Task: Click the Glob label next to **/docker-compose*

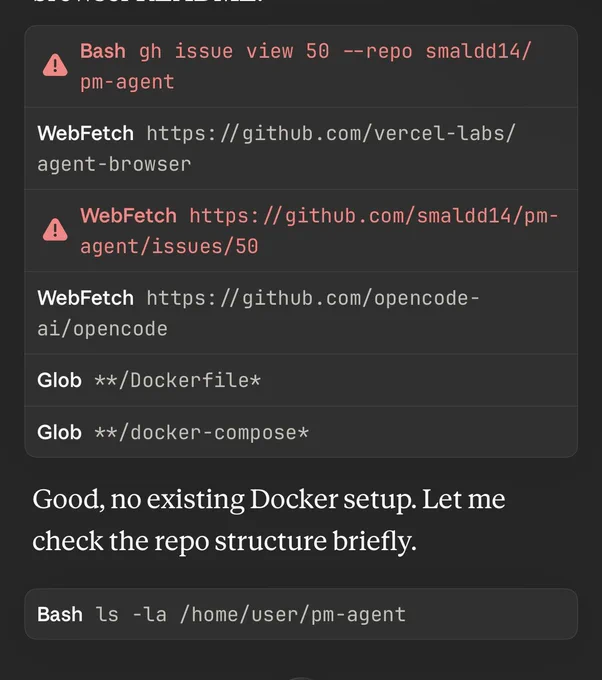Action: 59,432
